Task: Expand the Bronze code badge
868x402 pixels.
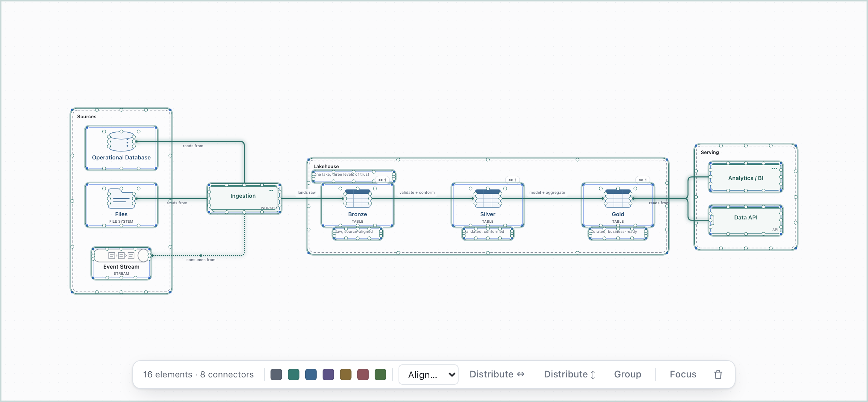Action: pyautogui.click(x=382, y=180)
